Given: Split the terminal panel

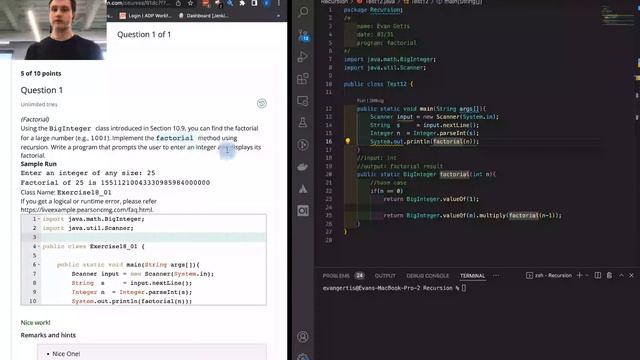Looking at the screenshot, I should tap(598, 276).
